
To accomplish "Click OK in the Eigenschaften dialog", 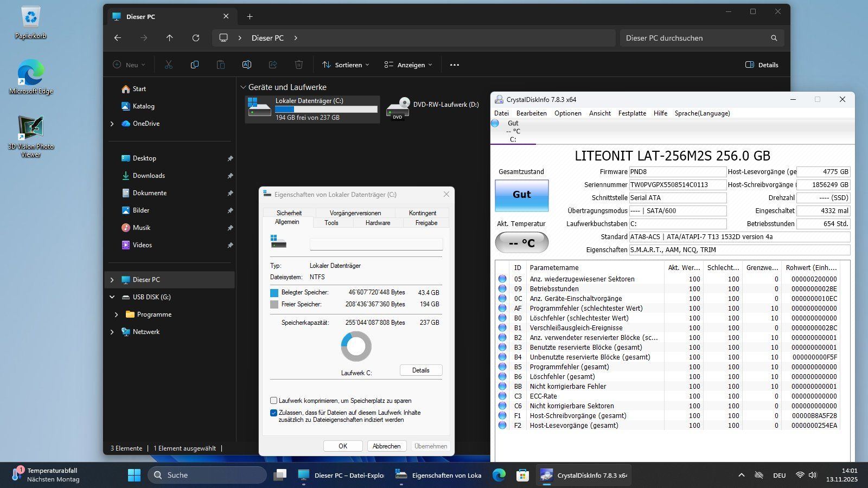I will pyautogui.click(x=343, y=446).
